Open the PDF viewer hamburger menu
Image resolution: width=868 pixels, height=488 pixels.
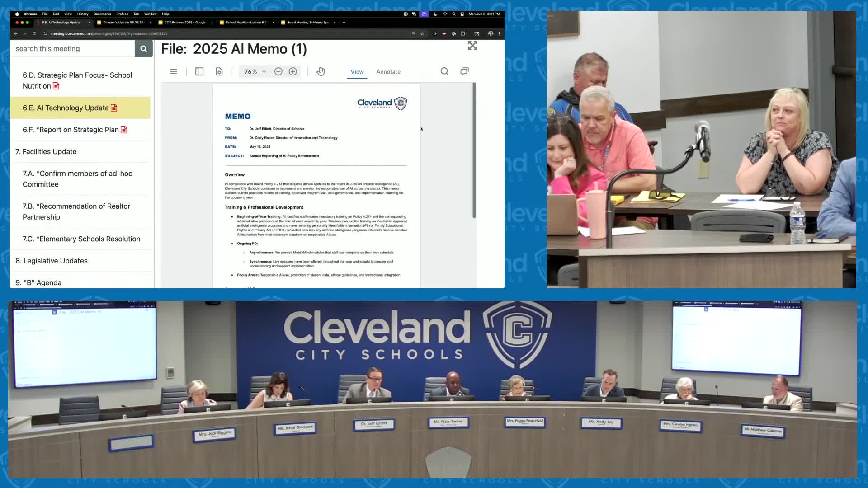(174, 71)
